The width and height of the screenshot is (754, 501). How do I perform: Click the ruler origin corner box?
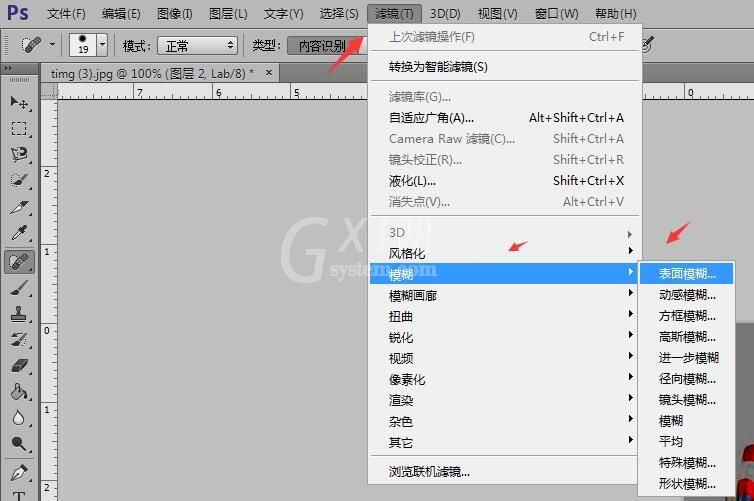[x=49, y=91]
